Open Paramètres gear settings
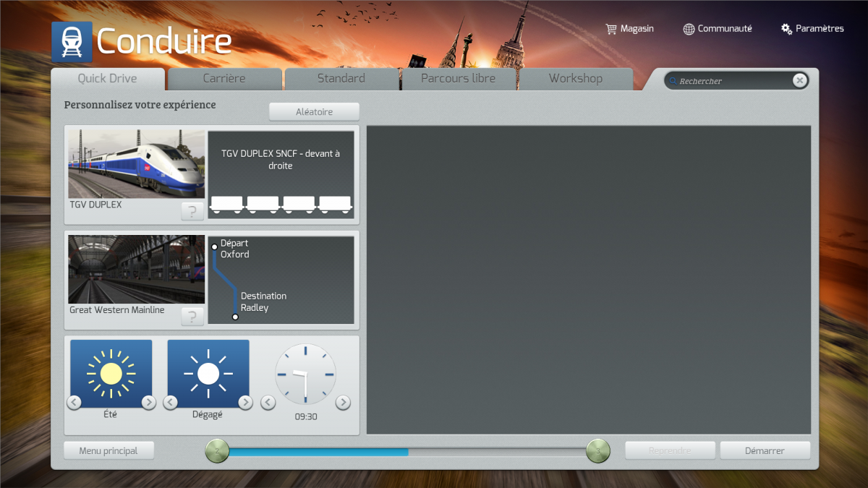Screen dimensions: 868x488 [x=786, y=29]
